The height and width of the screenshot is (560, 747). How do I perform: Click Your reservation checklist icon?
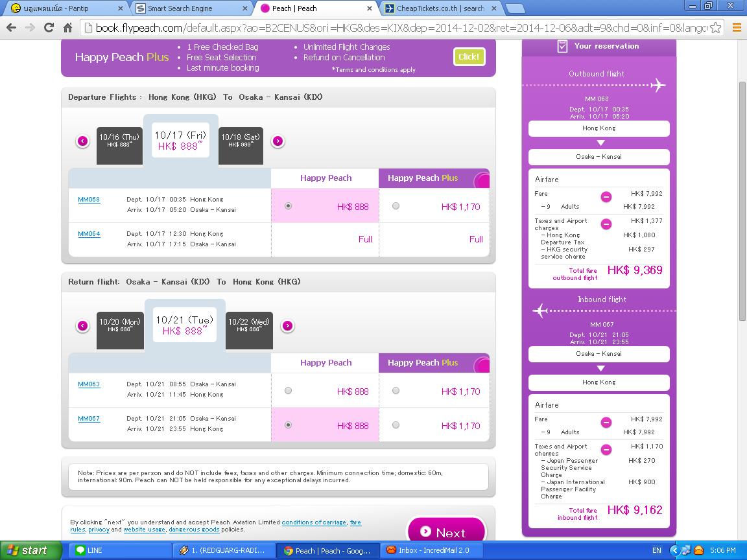click(x=562, y=46)
